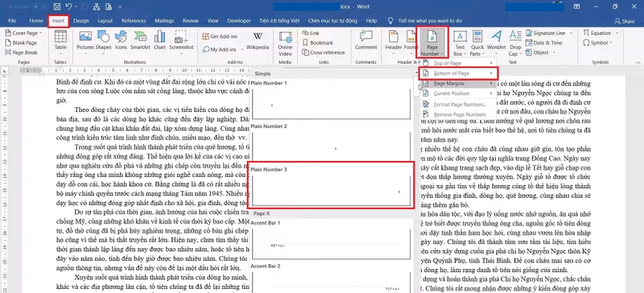The height and width of the screenshot is (293, 644).
Task: Click the Share button
Action: point(625,21)
